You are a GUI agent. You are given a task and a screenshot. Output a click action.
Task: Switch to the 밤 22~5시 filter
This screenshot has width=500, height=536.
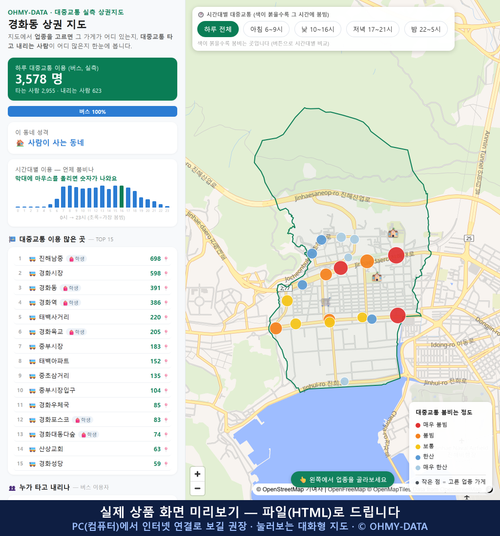426,29
